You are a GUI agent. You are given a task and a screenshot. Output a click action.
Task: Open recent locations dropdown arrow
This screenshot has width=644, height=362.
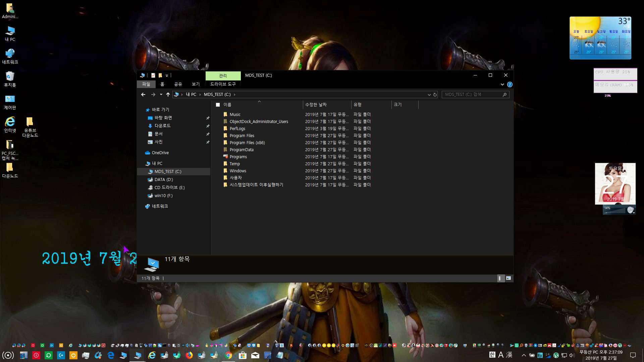tap(161, 95)
